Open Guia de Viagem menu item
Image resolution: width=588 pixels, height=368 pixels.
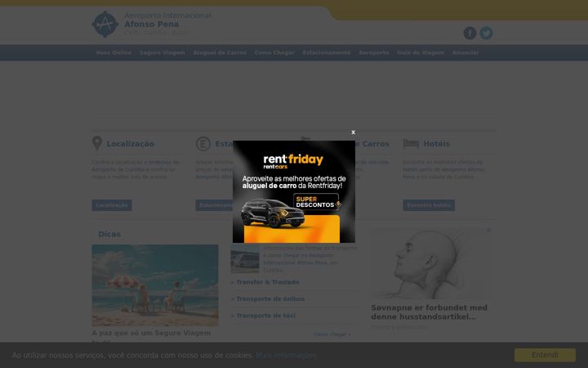click(421, 52)
